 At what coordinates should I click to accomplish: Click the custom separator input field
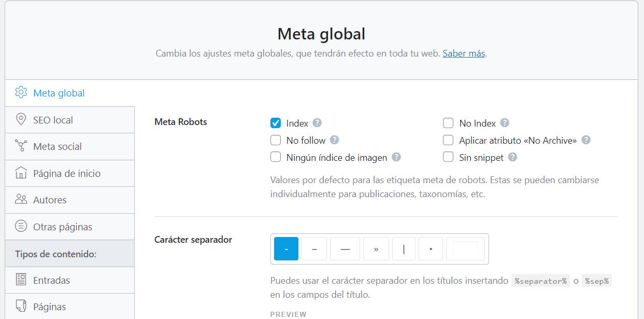[465, 248]
